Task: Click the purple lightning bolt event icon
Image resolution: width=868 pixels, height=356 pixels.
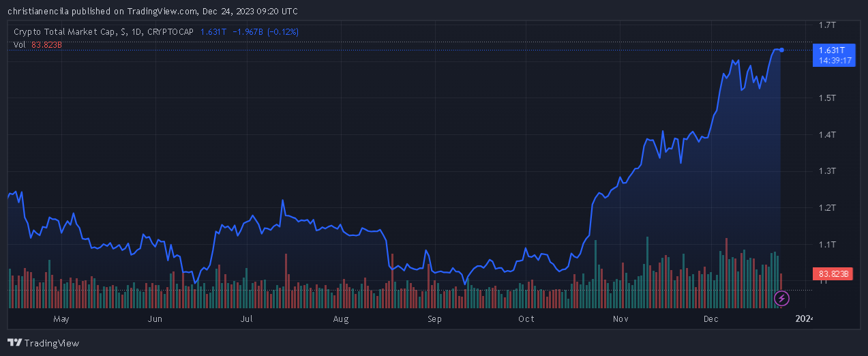Action: point(782,298)
